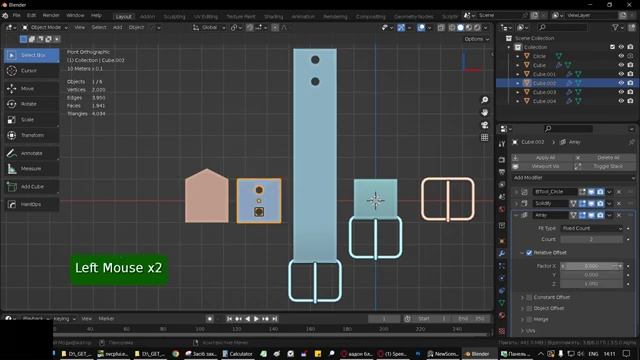Screen dimensions: 640x360
Task: Click the Apply All button
Action: click(x=542, y=158)
